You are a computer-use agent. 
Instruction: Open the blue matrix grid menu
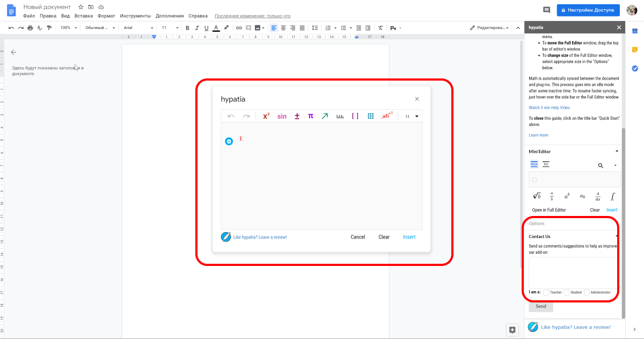370,116
